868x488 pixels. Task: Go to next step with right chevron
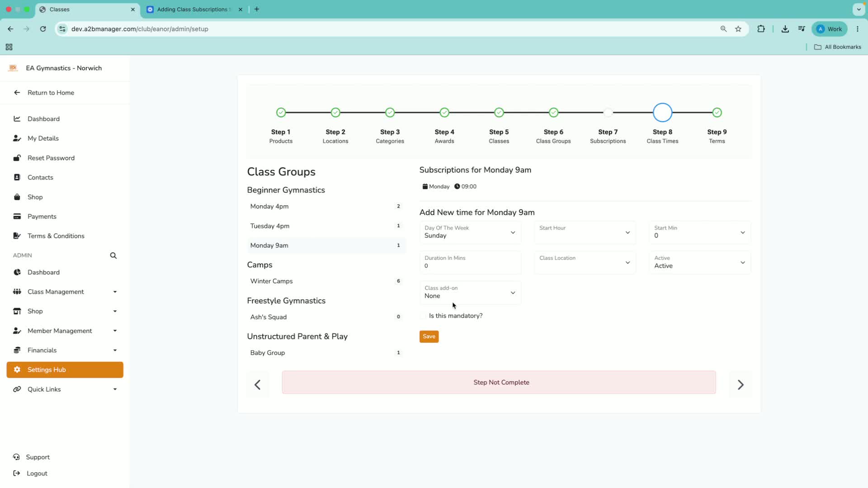coord(741,385)
